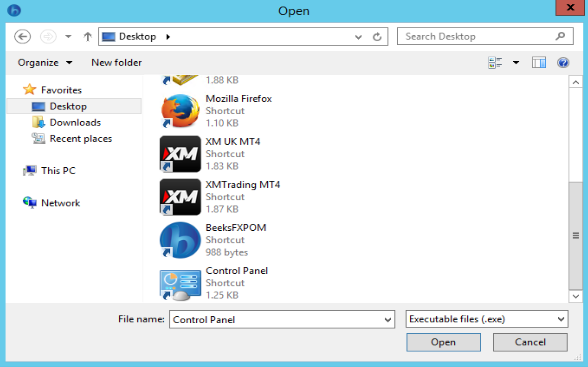Viewport: 588px width, 367px height.
Task: Click the Control Panel file name
Action: click(x=237, y=271)
